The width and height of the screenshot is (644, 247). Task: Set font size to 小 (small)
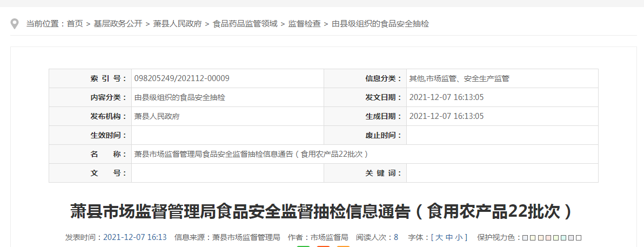(458, 237)
